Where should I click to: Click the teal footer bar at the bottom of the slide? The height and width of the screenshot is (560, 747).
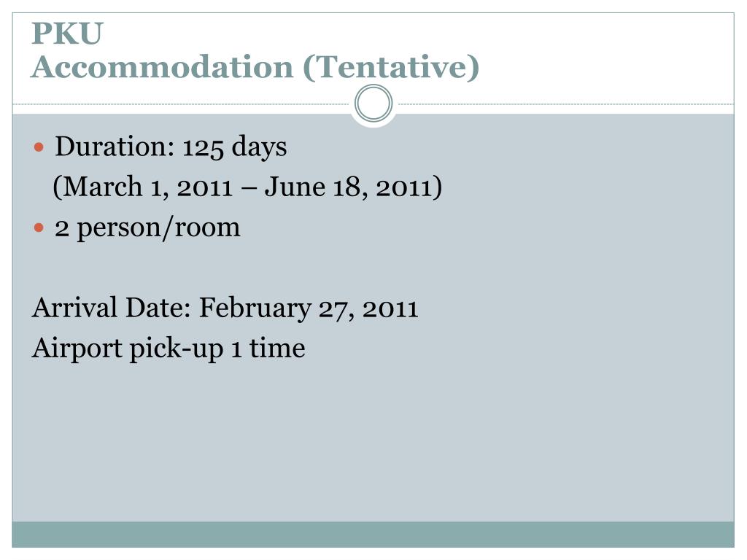point(373,534)
